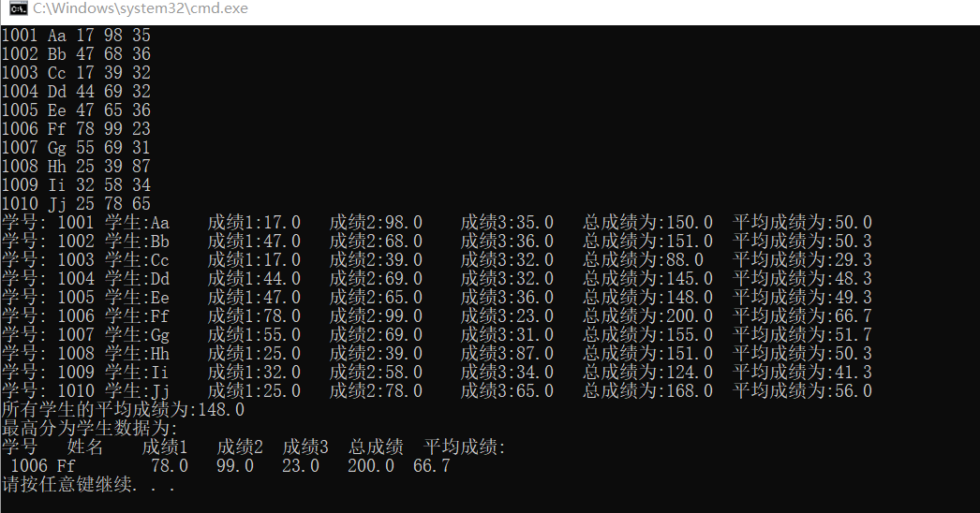Click '66.7' in the top-score row
Screen dimensions: 980x513
point(432,466)
